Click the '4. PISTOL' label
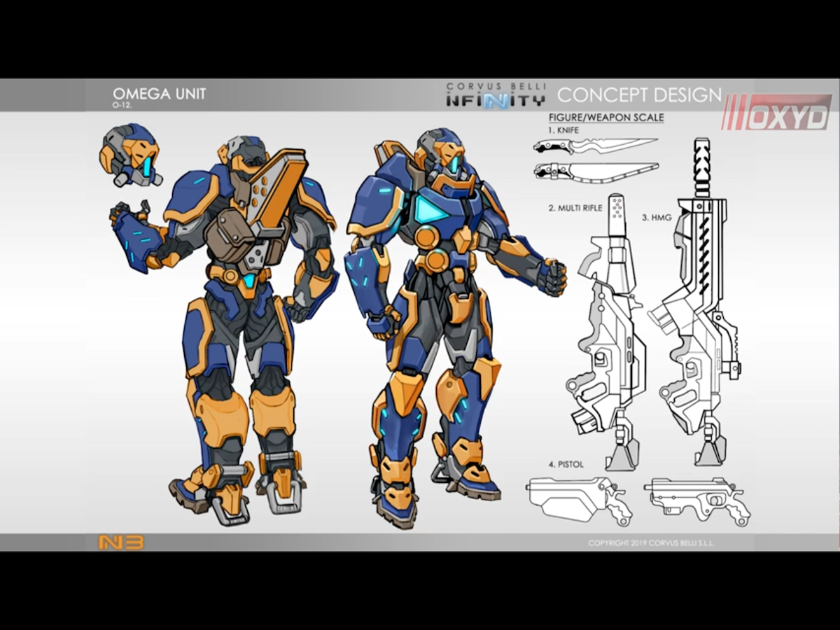This screenshot has width=840, height=630. (x=566, y=464)
